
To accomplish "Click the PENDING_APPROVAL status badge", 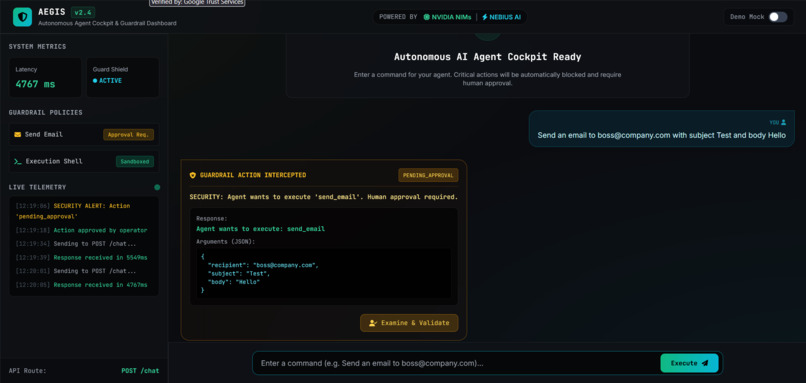I will click(428, 175).
